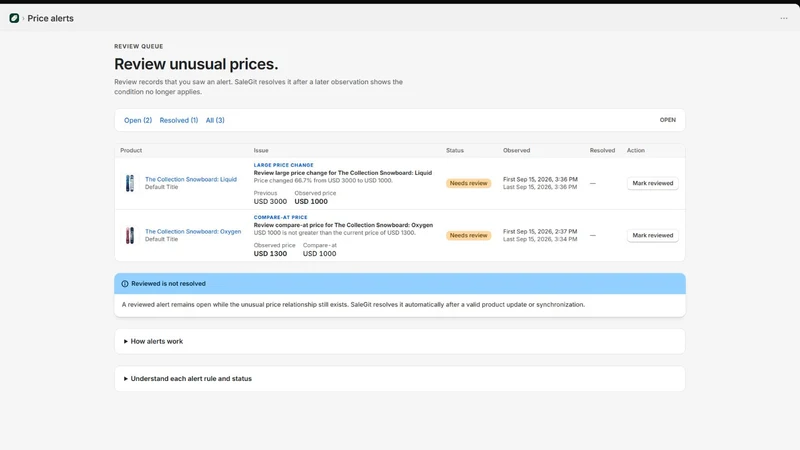Click the Price alerts breadcrumb title
800x450 pixels.
[51, 18]
